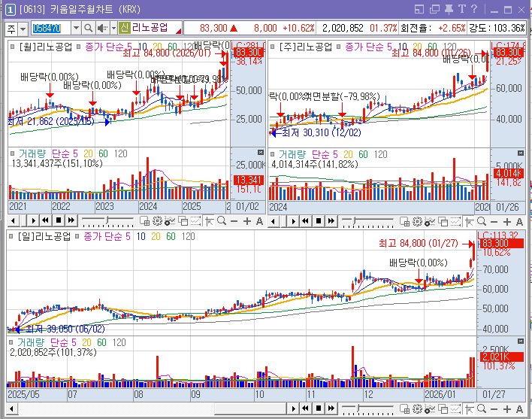The width and height of the screenshot is (532, 419).
Task: Click the weekly chart zoom slider handle
Action: pyautogui.click(x=354, y=221)
